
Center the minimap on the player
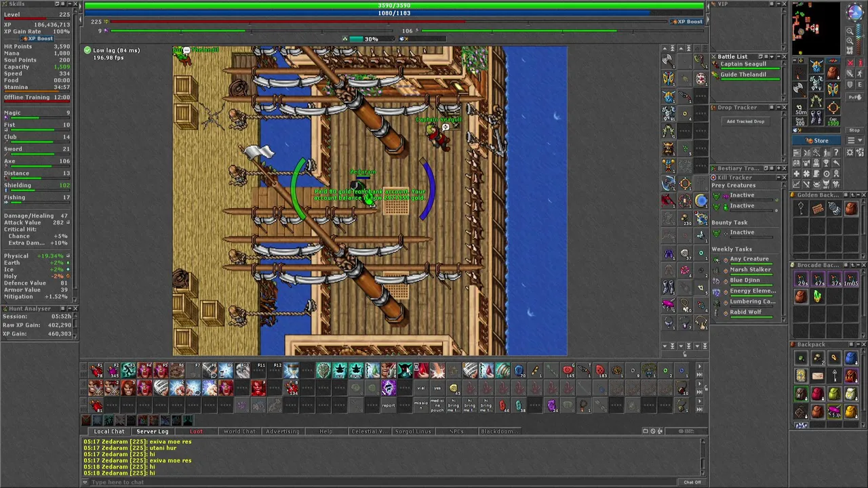click(x=850, y=49)
